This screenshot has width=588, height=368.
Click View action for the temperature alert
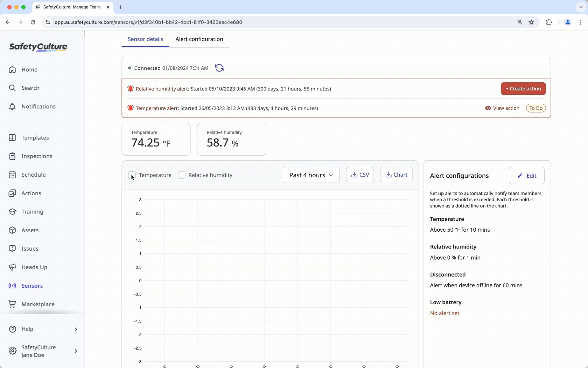[x=502, y=108]
